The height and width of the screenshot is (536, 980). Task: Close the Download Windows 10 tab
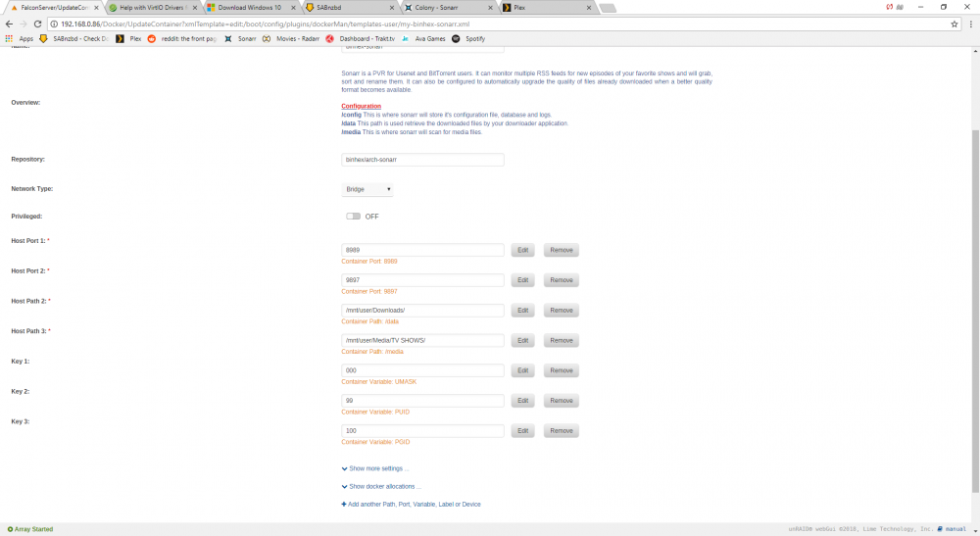click(x=293, y=8)
